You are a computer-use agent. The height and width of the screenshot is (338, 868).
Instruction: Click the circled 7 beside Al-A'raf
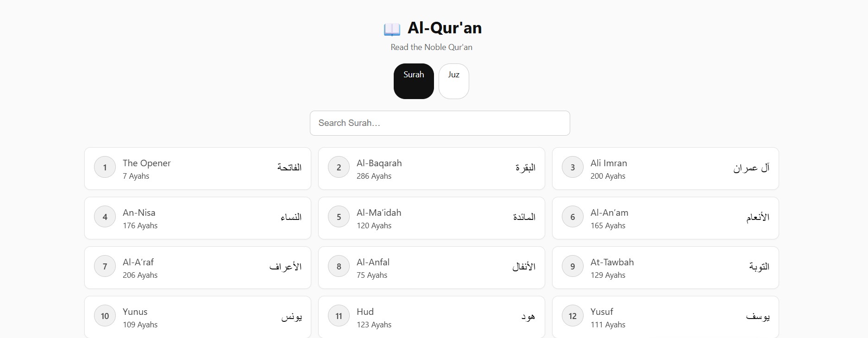[x=105, y=266]
